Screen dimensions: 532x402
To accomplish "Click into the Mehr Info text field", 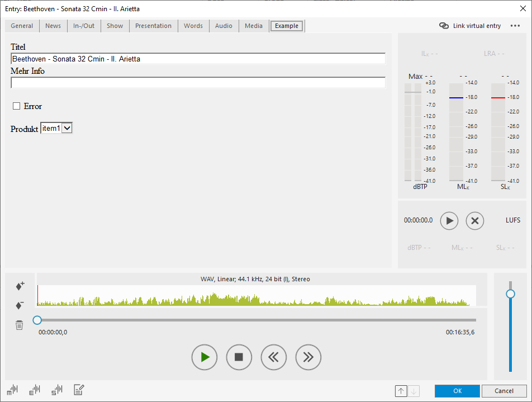I will pyautogui.click(x=198, y=83).
